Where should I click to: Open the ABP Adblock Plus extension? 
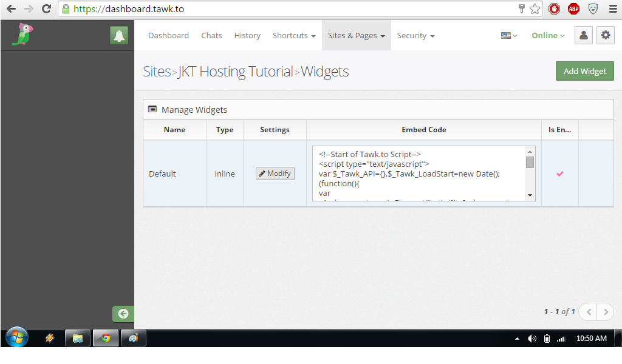point(573,8)
